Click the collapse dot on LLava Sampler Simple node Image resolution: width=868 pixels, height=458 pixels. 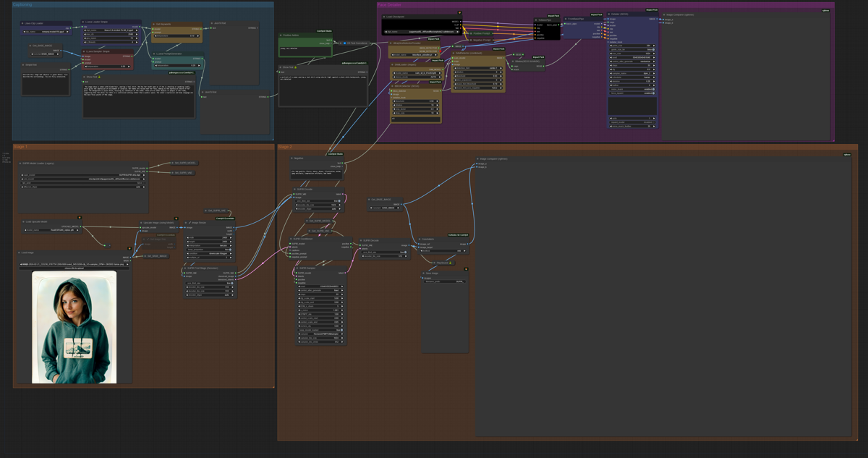[x=83, y=51]
